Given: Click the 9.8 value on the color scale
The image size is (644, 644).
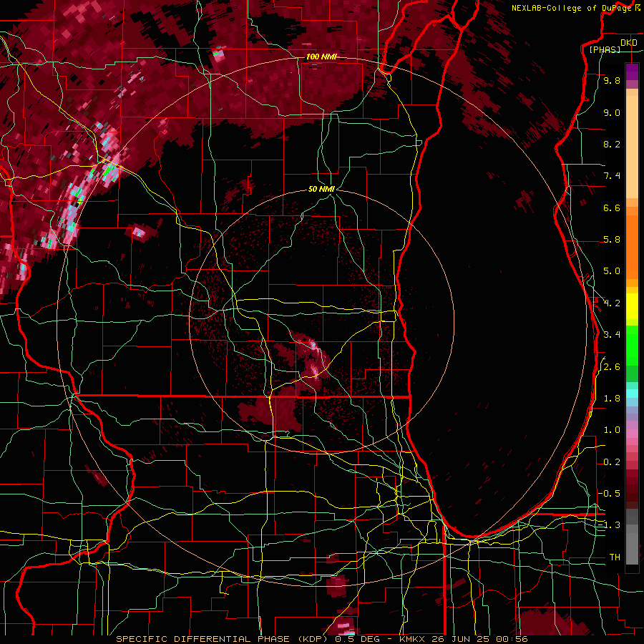Looking at the screenshot, I should click(x=612, y=80).
